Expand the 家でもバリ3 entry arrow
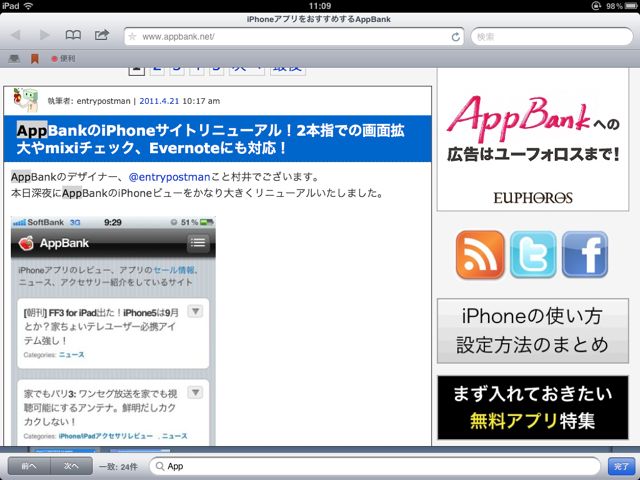This screenshot has height=480, width=640. tap(195, 392)
